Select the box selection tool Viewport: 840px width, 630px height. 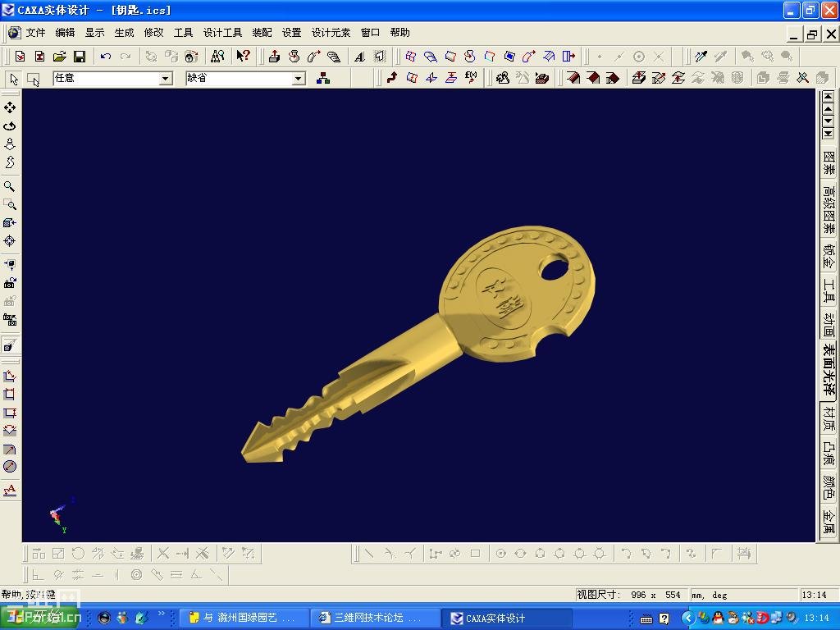pos(33,80)
